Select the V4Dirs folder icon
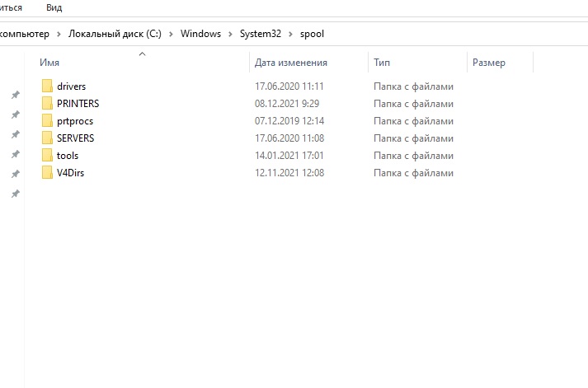Viewport: 588px width, 388px height. (47, 173)
